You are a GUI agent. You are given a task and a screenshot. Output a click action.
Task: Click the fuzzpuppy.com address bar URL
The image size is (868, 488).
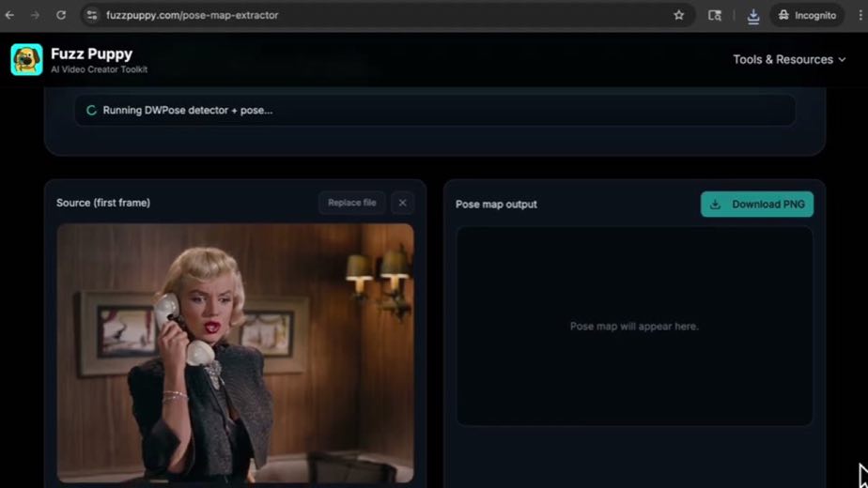tap(192, 16)
